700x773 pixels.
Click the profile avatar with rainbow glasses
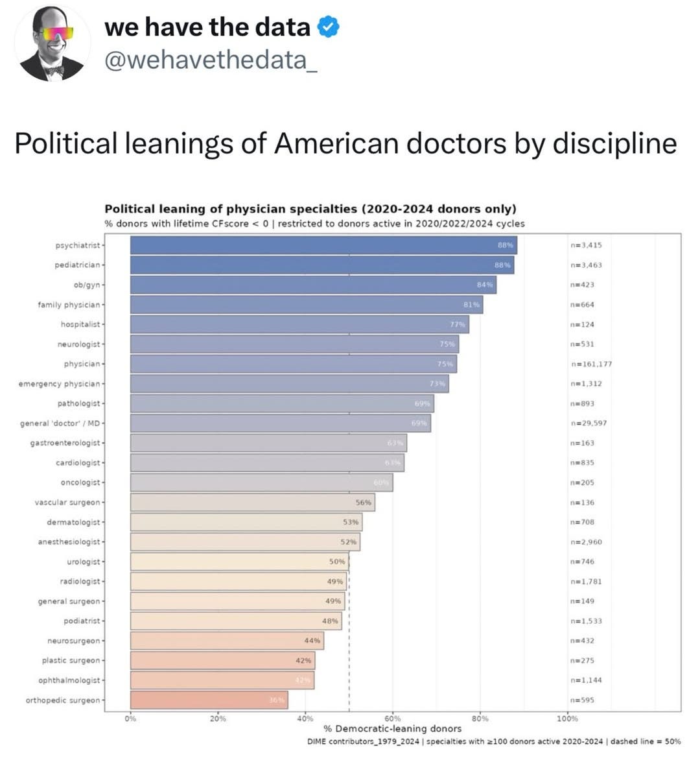[x=52, y=43]
